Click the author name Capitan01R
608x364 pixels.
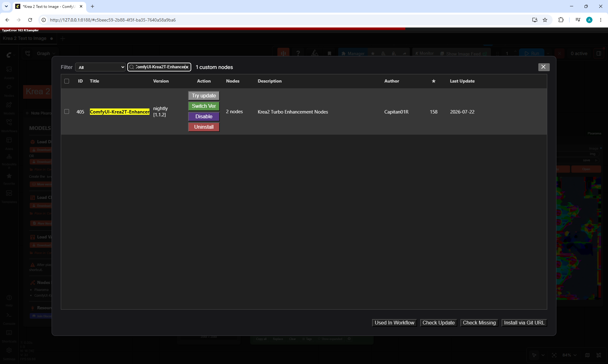coord(396,112)
